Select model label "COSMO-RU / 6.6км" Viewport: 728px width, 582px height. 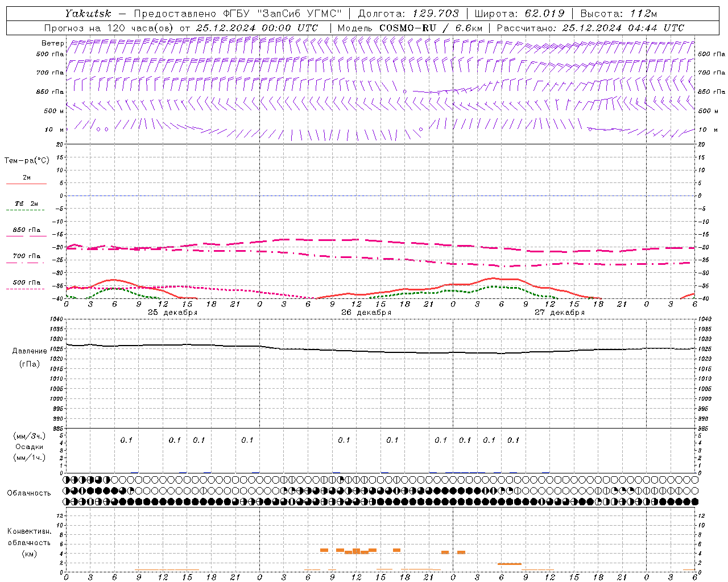coord(431,28)
